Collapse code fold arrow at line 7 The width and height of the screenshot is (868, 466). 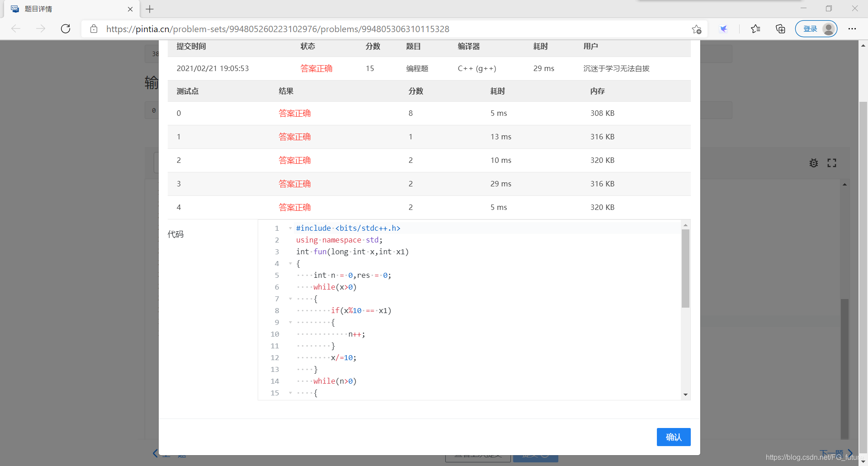290,299
